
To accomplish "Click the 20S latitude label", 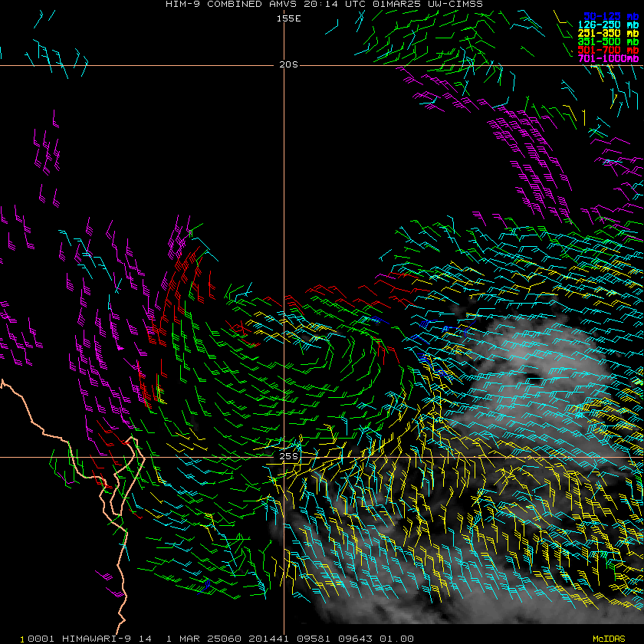I will [288, 65].
